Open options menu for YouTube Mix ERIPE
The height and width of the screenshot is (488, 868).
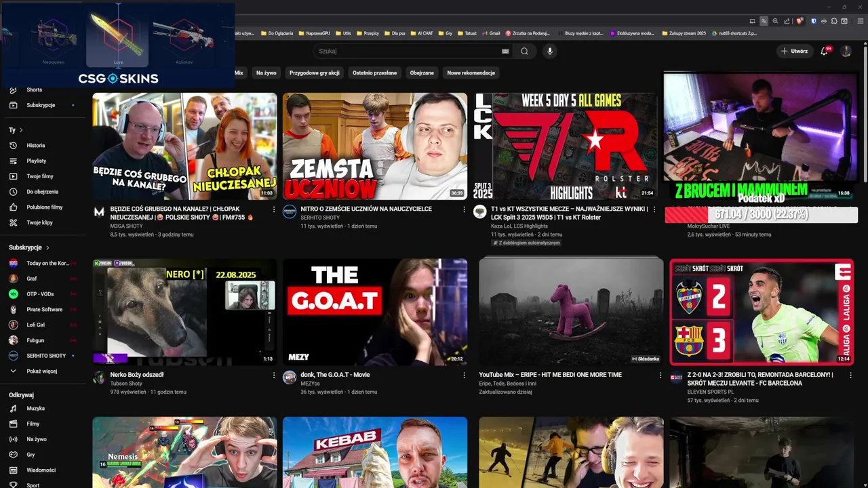click(660, 375)
